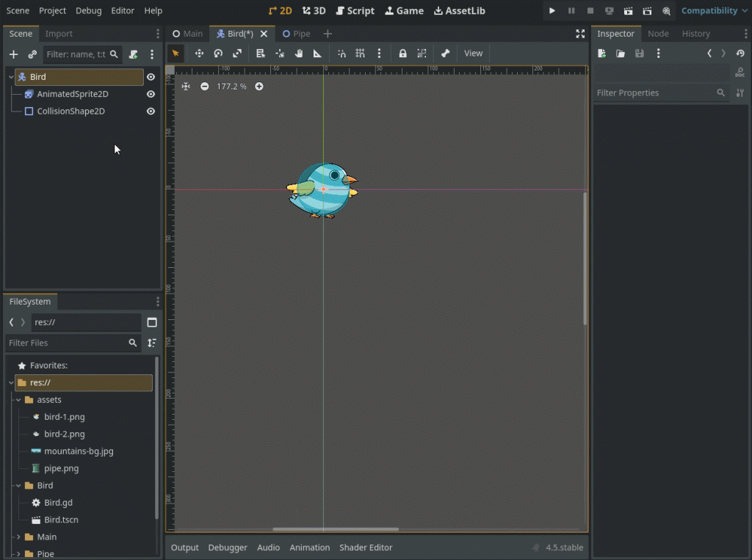
Task: Select the Move mode tool
Action: (x=199, y=54)
